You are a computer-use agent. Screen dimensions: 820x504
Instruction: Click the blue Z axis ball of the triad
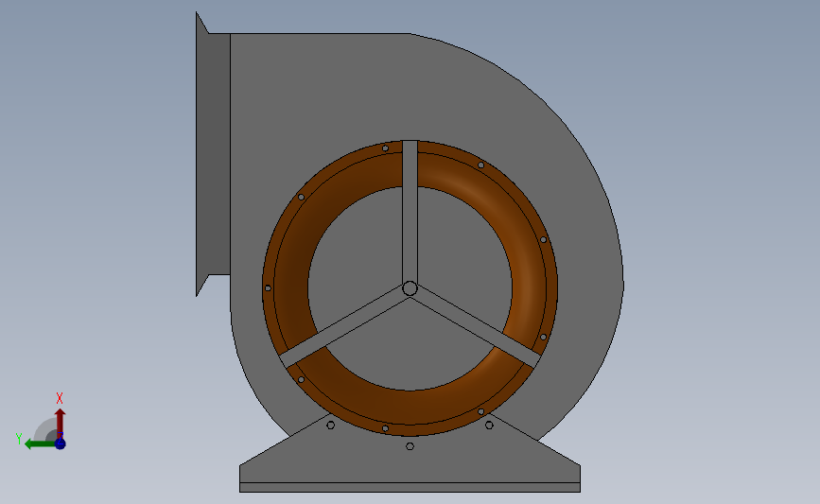(61, 443)
